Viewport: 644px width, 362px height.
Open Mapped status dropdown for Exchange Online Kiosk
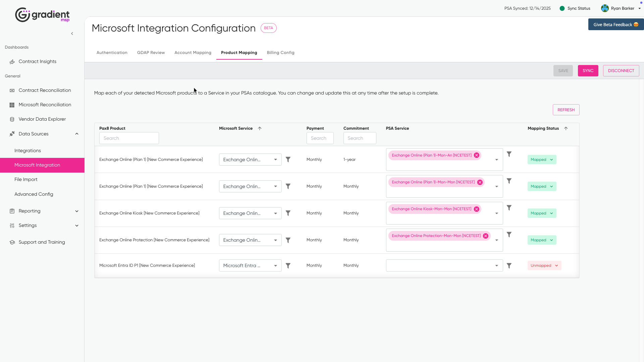[x=542, y=213]
